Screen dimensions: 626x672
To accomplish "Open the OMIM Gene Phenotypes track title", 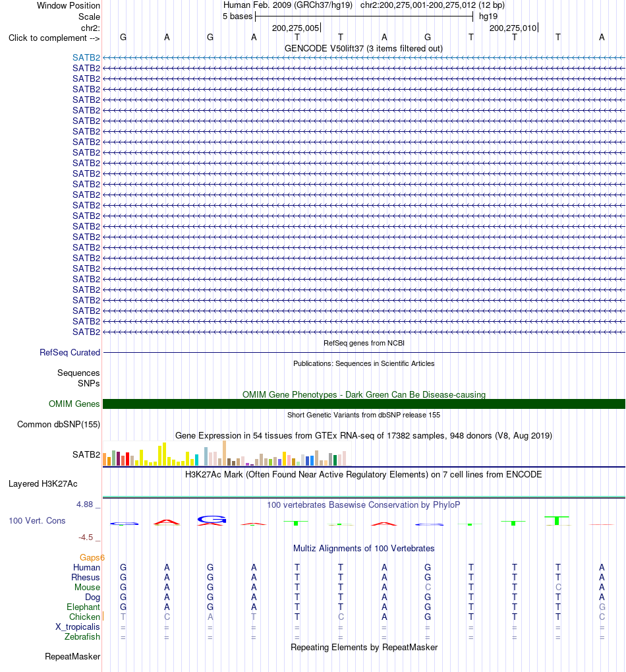I will tap(364, 394).
